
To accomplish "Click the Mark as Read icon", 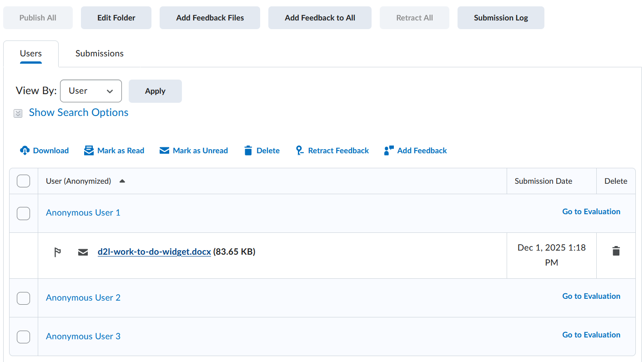I will [x=89, y=151].
